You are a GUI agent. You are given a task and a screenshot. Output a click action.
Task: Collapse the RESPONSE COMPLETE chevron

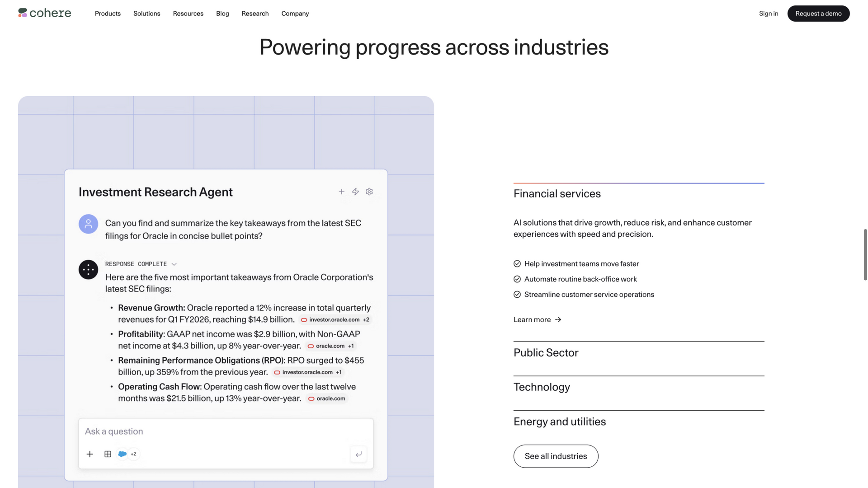click(174, 264)
